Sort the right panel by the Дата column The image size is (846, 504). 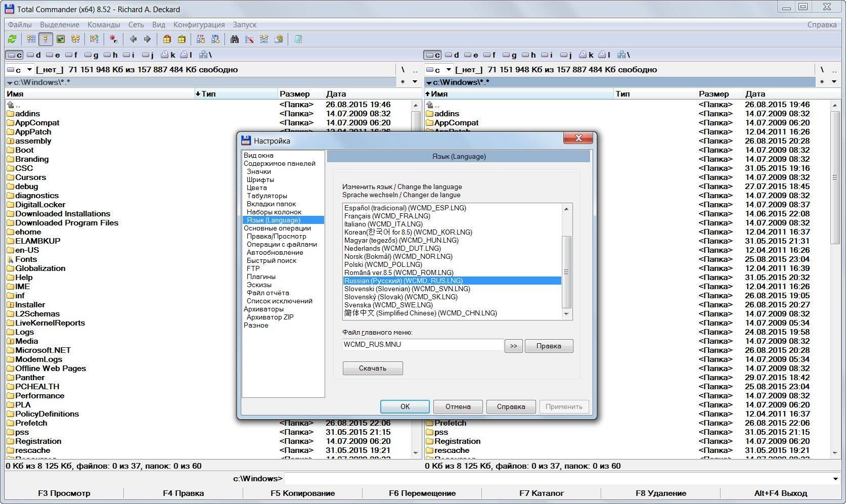point(792,94)
